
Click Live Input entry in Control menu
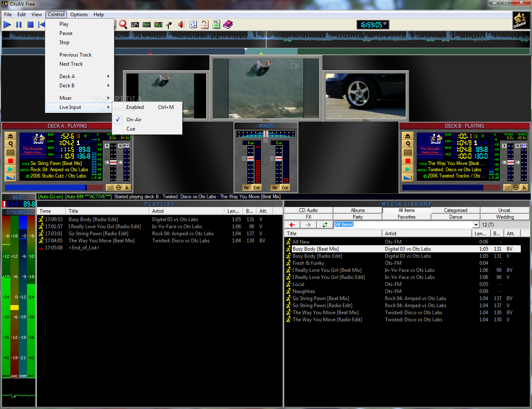(79, 107)
